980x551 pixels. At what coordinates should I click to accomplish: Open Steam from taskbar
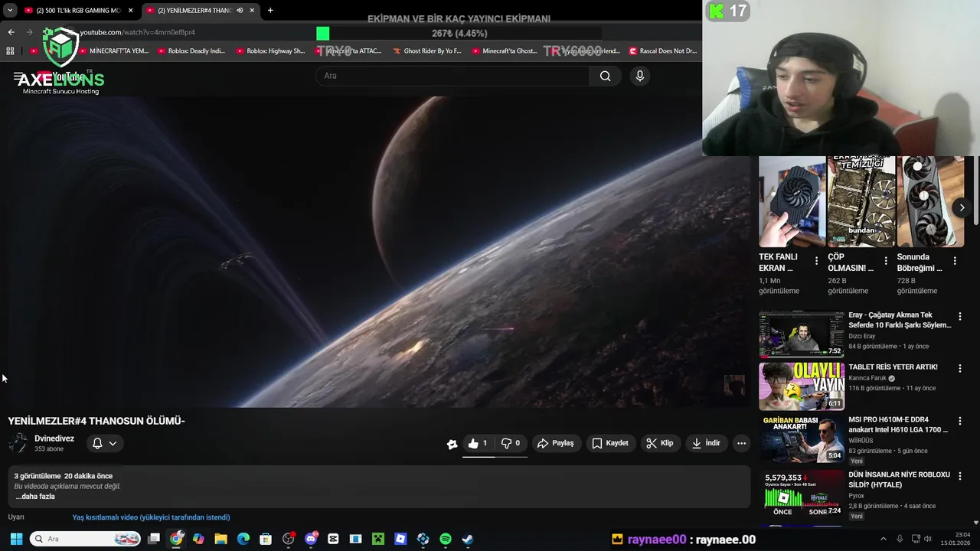tap(468, 539)
